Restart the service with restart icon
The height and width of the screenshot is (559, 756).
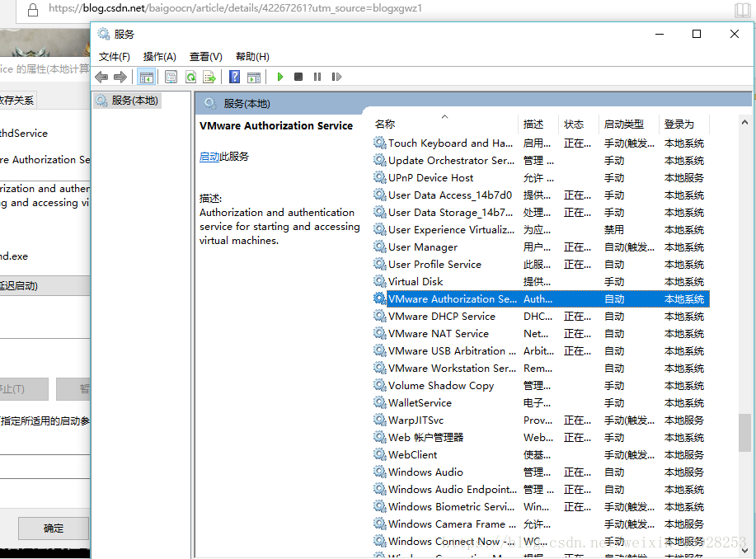point(336,77)
